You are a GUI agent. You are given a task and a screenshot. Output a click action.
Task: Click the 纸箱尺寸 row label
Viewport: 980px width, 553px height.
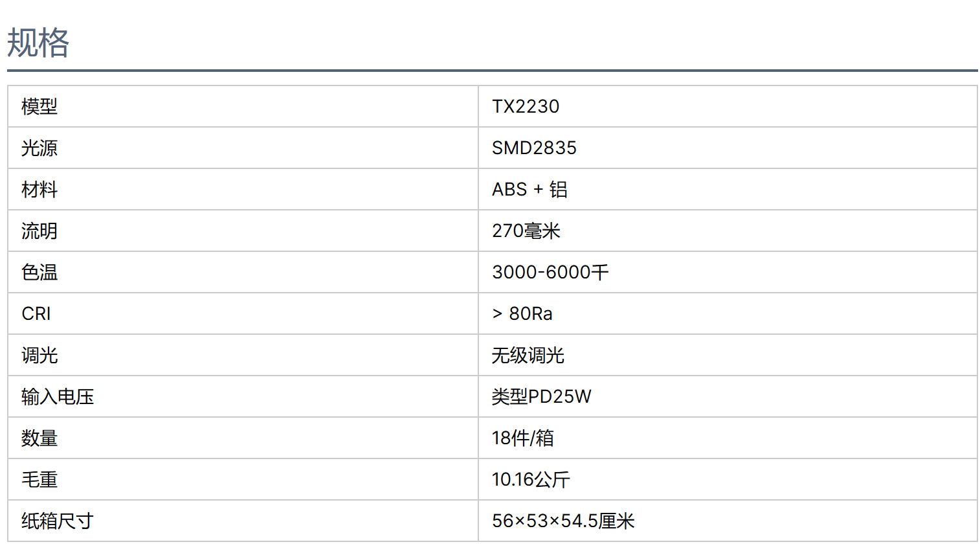coord(58,521)
